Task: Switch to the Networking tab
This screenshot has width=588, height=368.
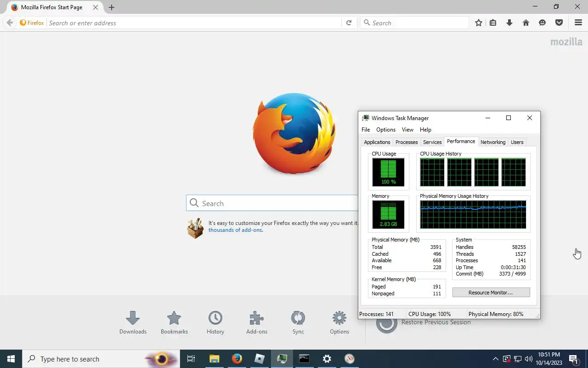Action: (x=493, y=142)
